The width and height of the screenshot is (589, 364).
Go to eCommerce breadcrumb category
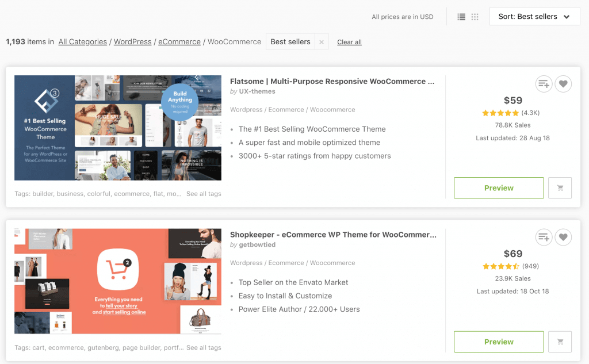pyautogui.click(x=179, y=42)
